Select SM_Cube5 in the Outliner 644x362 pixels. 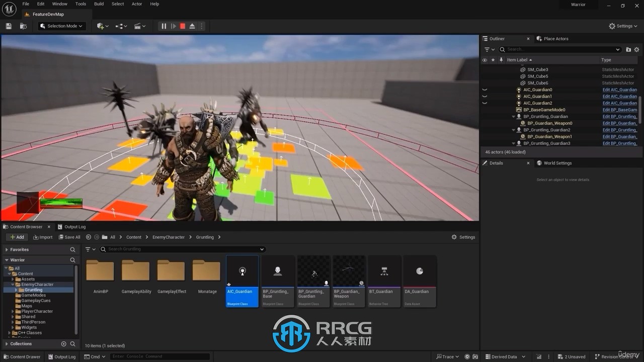coord(537,76)
